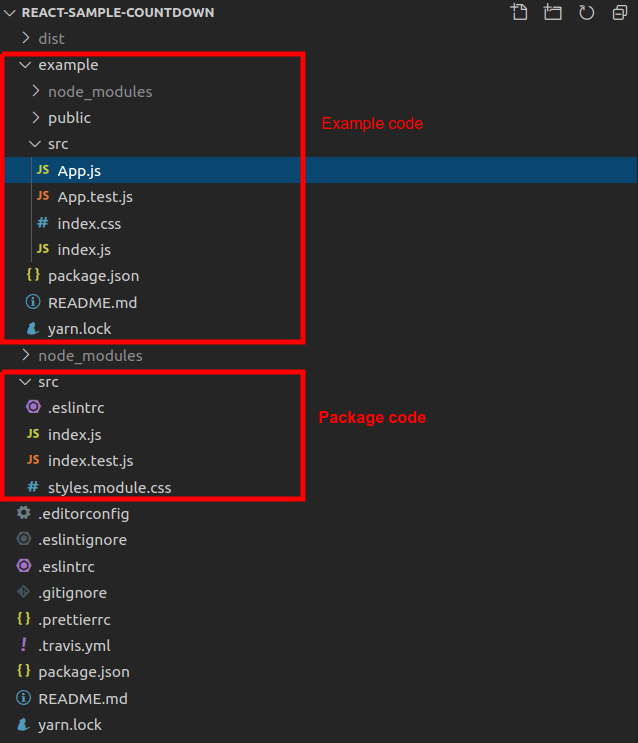This screenshot has height=743, width=638.
Task: Expand the public folder
Action: pyautogui.click(x=36, y=118)
